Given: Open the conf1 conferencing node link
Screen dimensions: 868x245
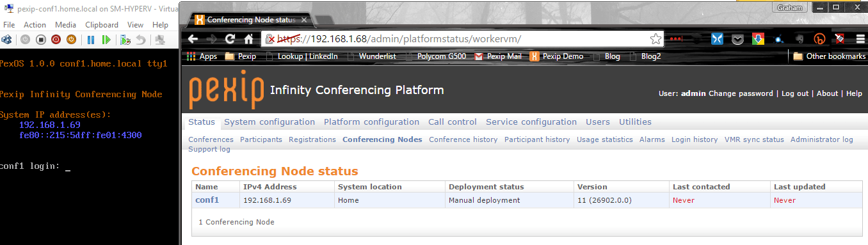Looking at the screenshot, I should 207,200.
